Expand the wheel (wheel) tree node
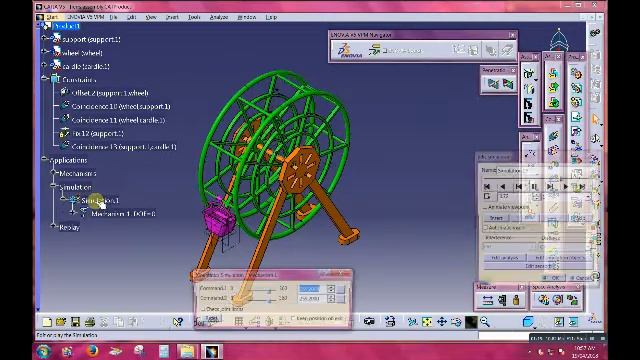Screen dimensions: 640x360 click(x=44, y=51)
